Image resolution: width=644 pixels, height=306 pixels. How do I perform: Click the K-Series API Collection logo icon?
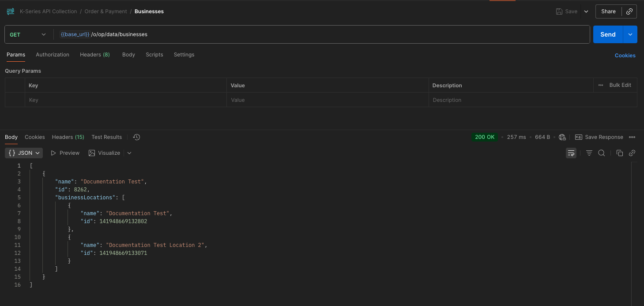click(x=10, y=11)
